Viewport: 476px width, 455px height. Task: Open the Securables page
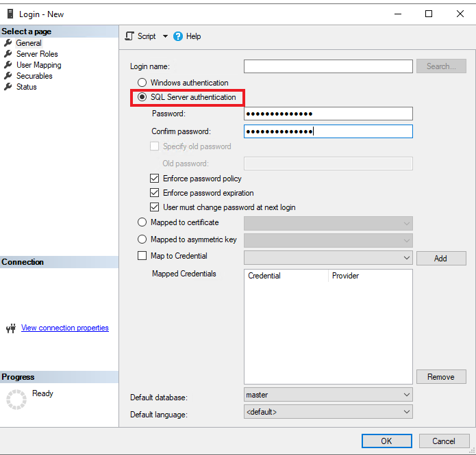click(x=34, y=76)
